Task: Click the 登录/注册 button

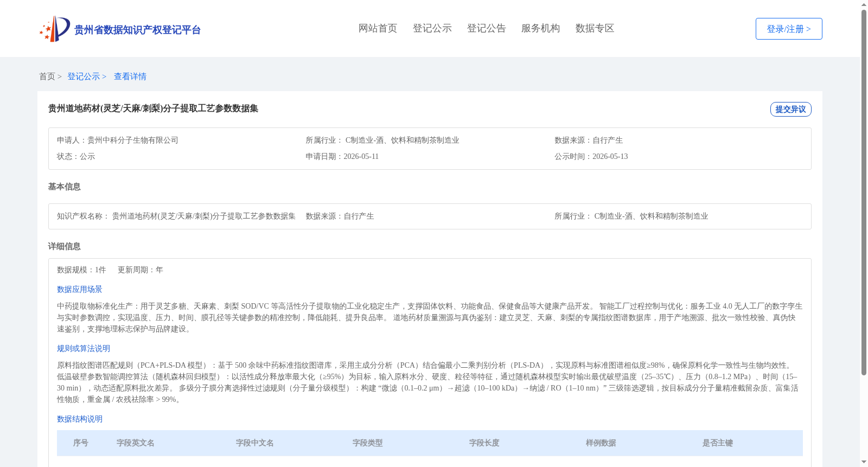Action: click(789, 29)
